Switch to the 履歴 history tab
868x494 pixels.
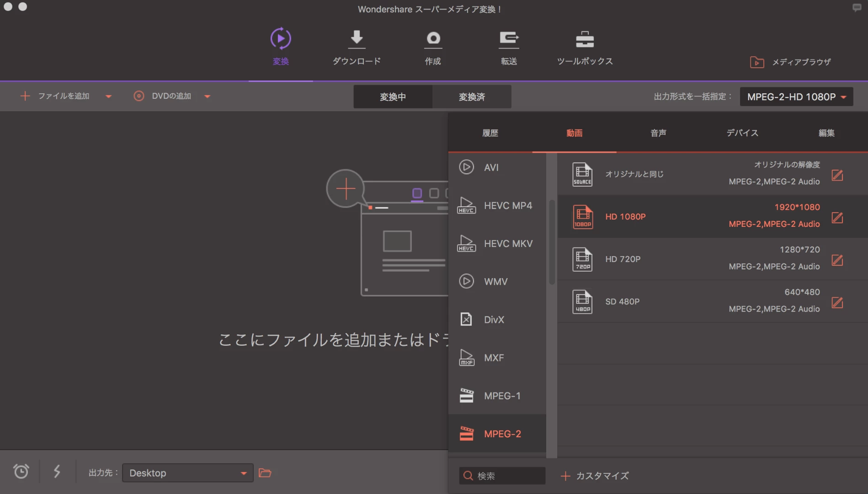point(490,133)
